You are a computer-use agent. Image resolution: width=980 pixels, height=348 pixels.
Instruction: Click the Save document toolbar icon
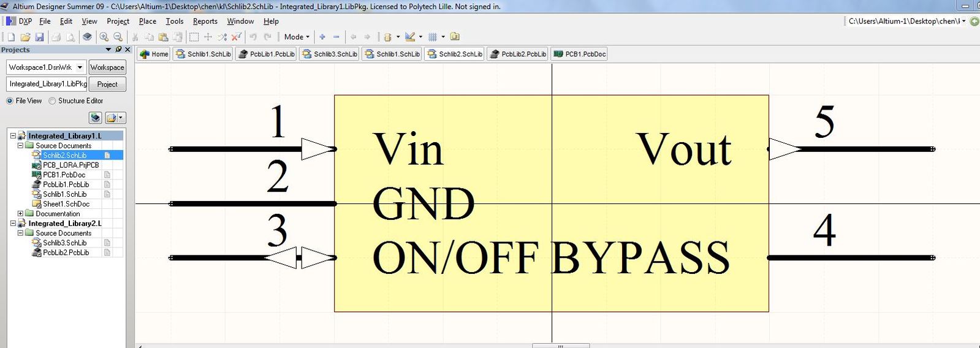(39, 37)
